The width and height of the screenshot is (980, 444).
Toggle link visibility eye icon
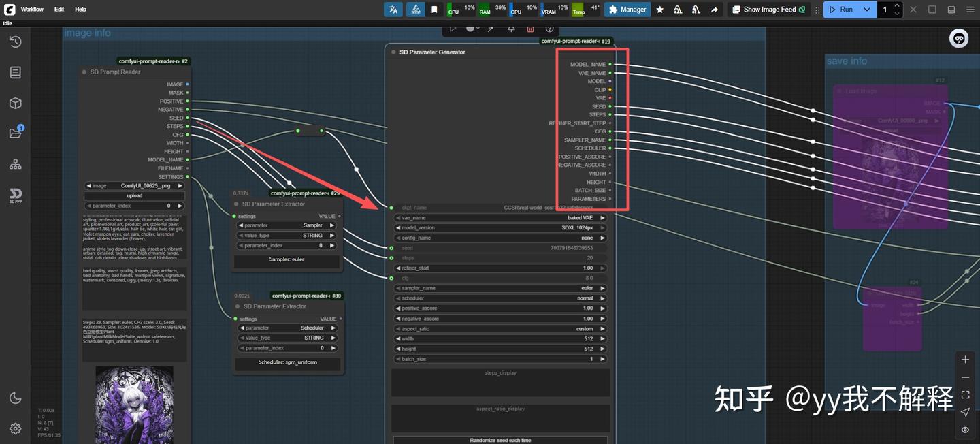coord(965,430)
